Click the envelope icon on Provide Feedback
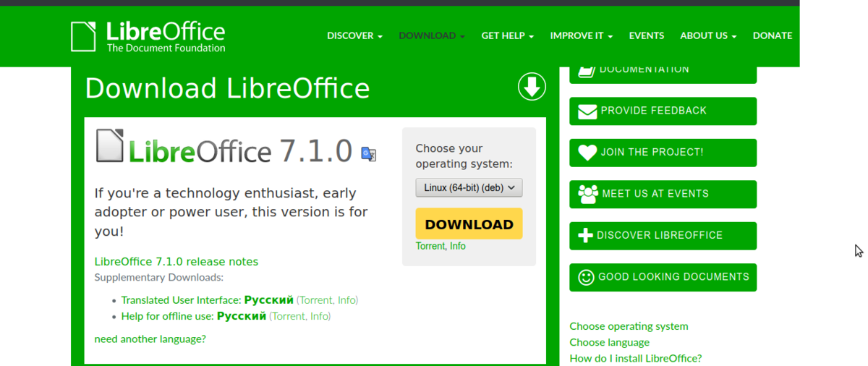The image size is (868, 366). (587, 111)
